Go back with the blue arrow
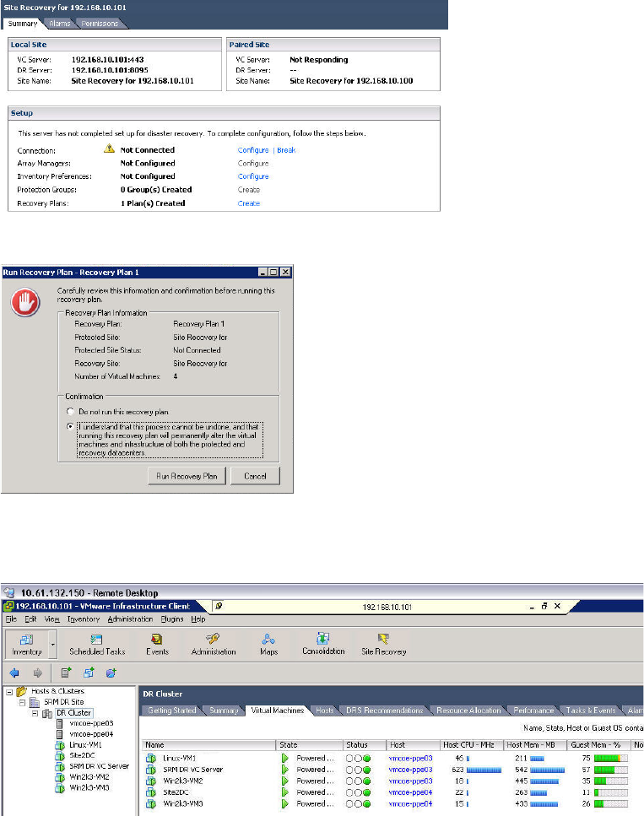Screen dimensions: 644x816 coord(14,673)
